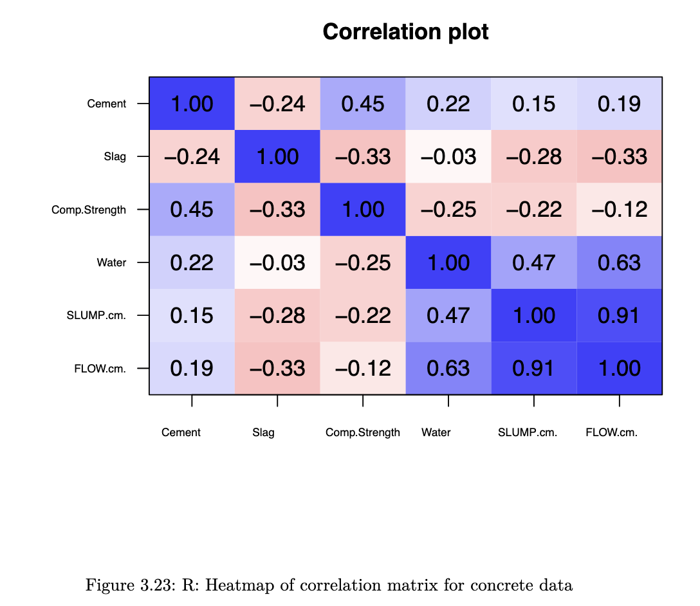Screen dimensions: 700x606
Task: Click the −0.28 cell in the Slag row
Action: pos(534,156)
